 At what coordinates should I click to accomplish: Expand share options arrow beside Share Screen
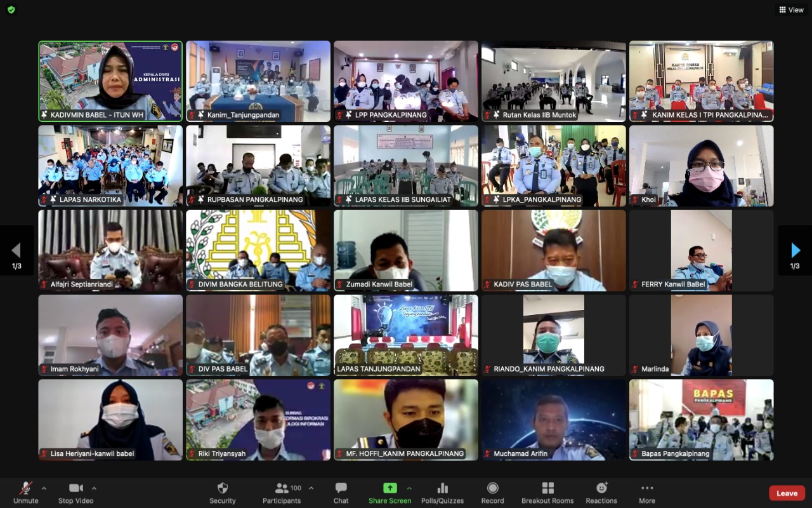click(409, 488)
